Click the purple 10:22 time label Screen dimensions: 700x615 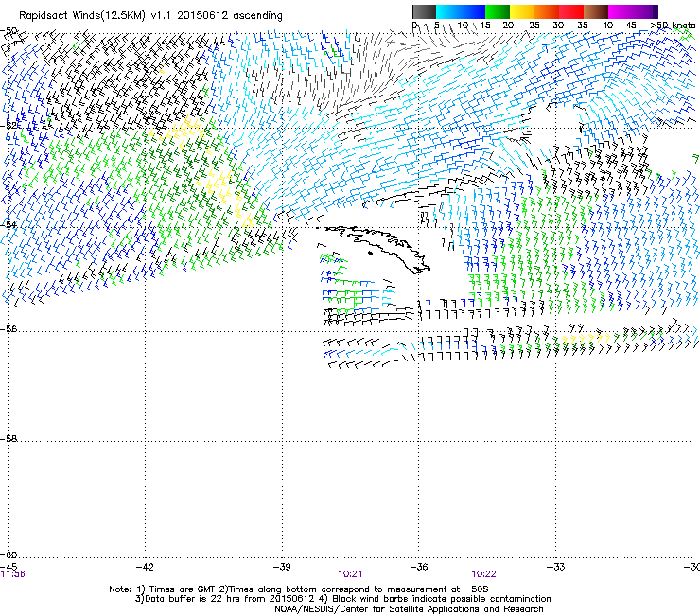point(483,574)
